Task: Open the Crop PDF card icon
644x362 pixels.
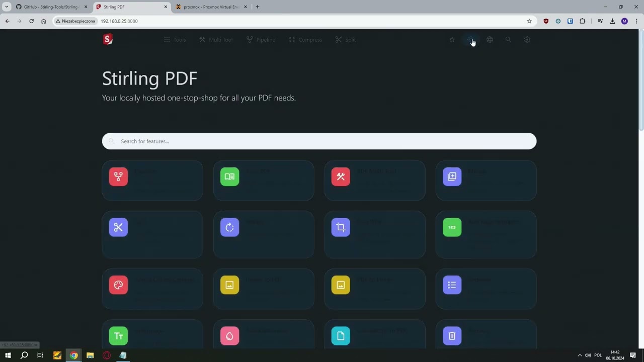Action: [x=341, y=227]
